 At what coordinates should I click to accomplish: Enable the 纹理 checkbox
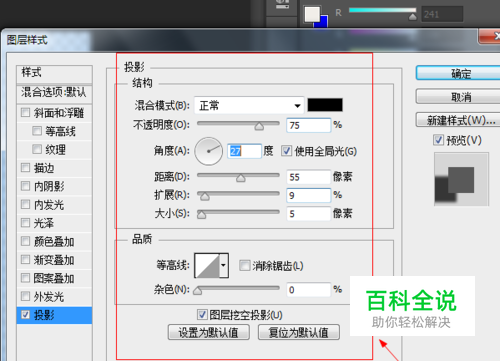[37, 149]
